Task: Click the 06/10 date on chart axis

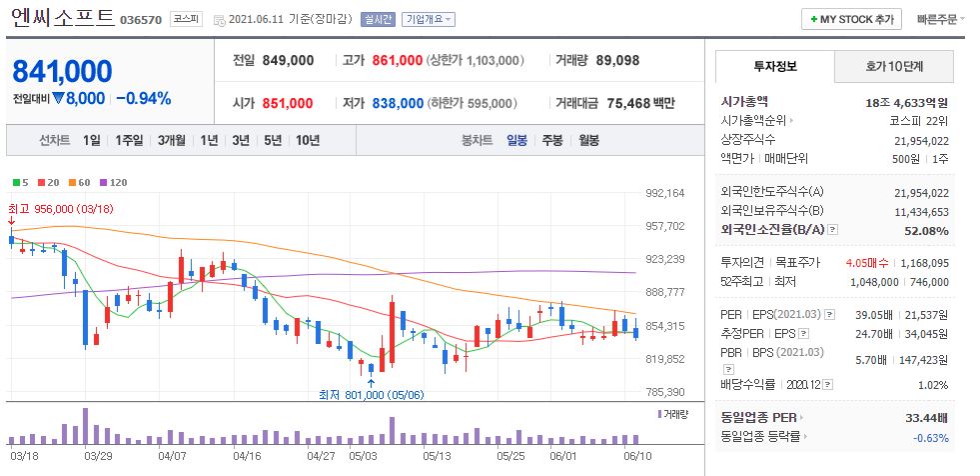Action: point(638,456)
